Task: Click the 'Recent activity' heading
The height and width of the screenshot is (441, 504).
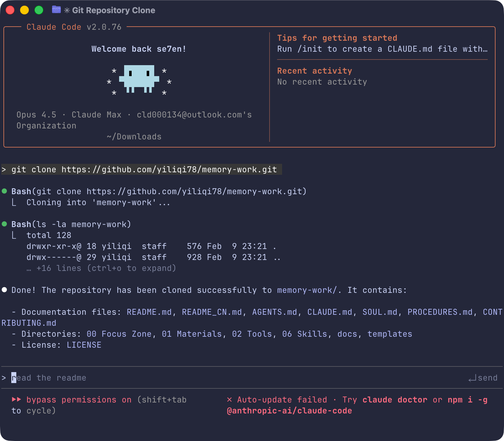Action: pos(315,71)
